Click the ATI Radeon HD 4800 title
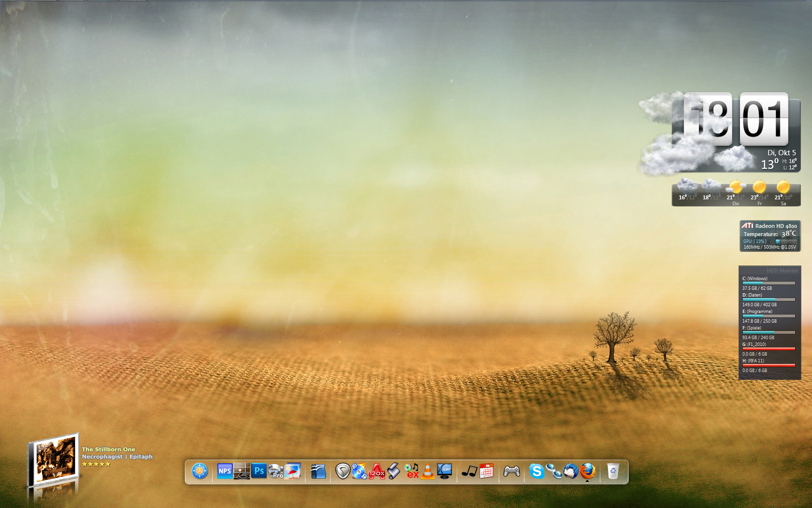This screenshot has height=508, width=812. coord(769,226)
